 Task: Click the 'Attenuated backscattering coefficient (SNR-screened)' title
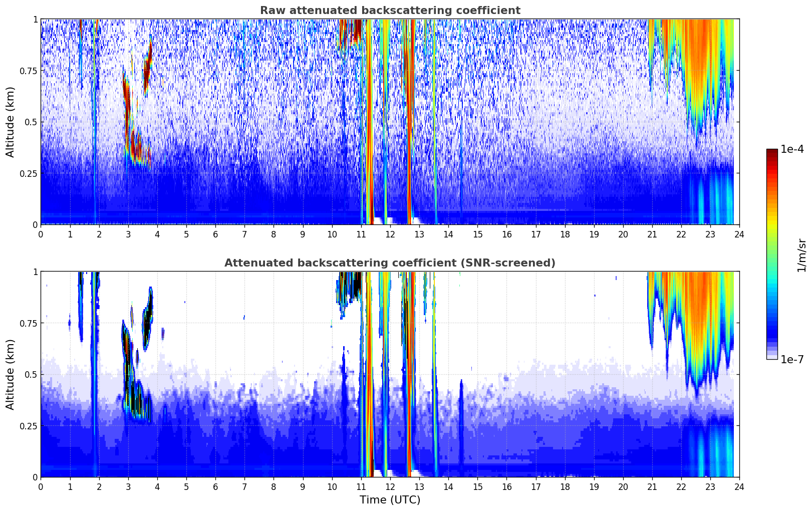click(x=390, y=263)
